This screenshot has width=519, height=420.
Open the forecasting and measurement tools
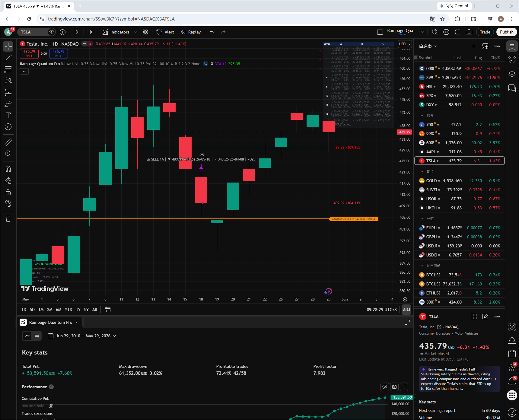click(x=8, y=92)
